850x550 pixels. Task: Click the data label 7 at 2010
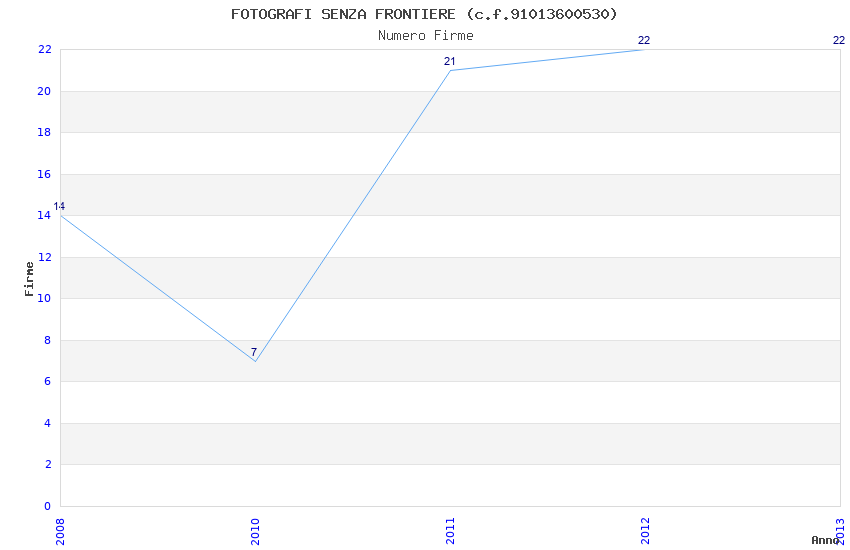pos(254,352)
